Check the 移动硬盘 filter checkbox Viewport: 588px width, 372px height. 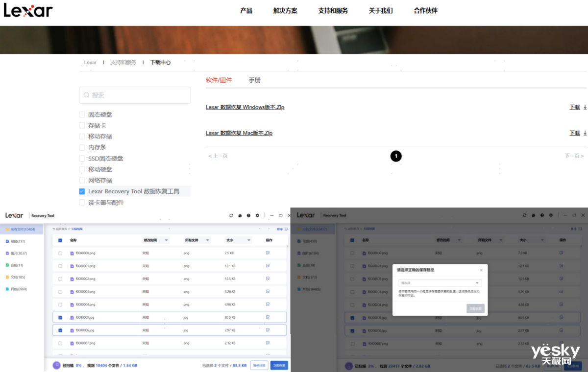coord(82,169)
